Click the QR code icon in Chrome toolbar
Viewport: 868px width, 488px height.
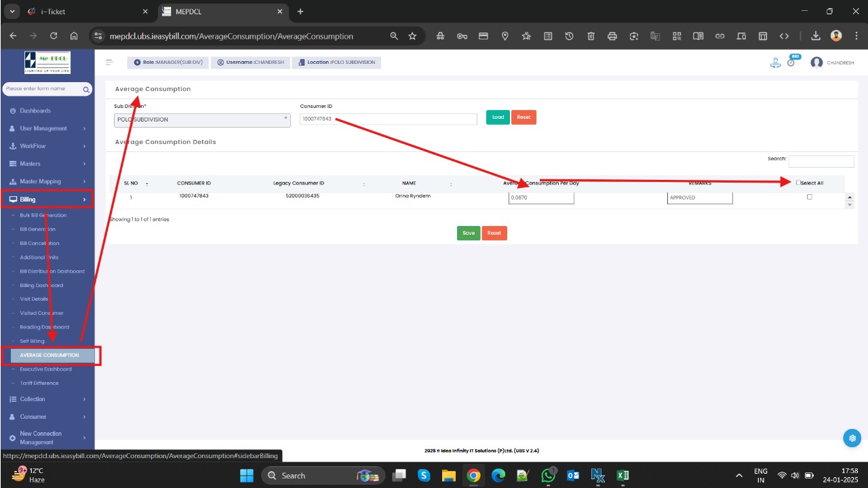pos(677,36)
